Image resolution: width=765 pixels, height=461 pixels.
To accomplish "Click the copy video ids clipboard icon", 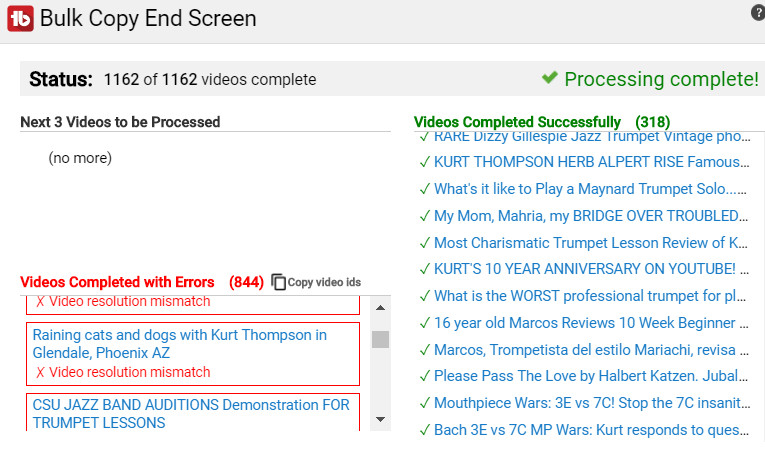I will [x=278, y=282].
